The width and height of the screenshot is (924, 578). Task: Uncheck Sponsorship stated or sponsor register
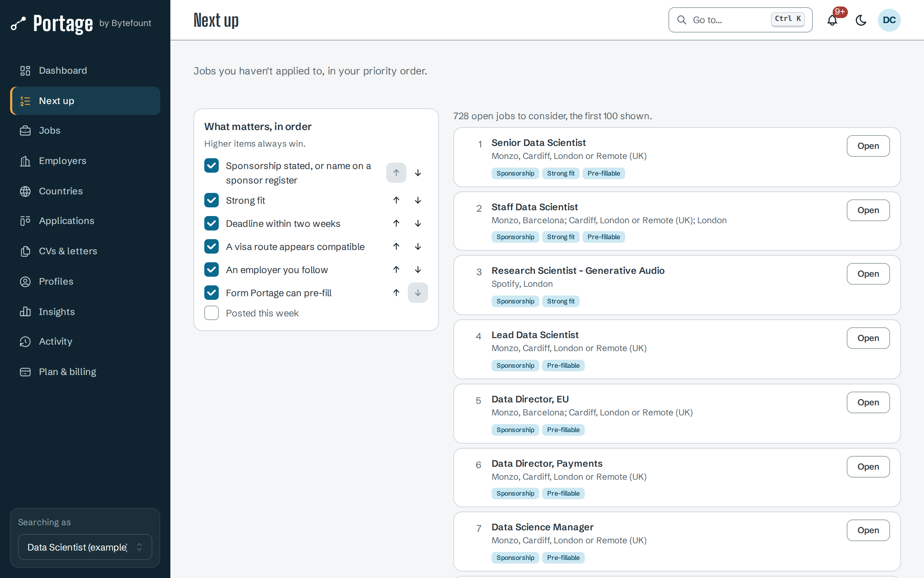212,166
